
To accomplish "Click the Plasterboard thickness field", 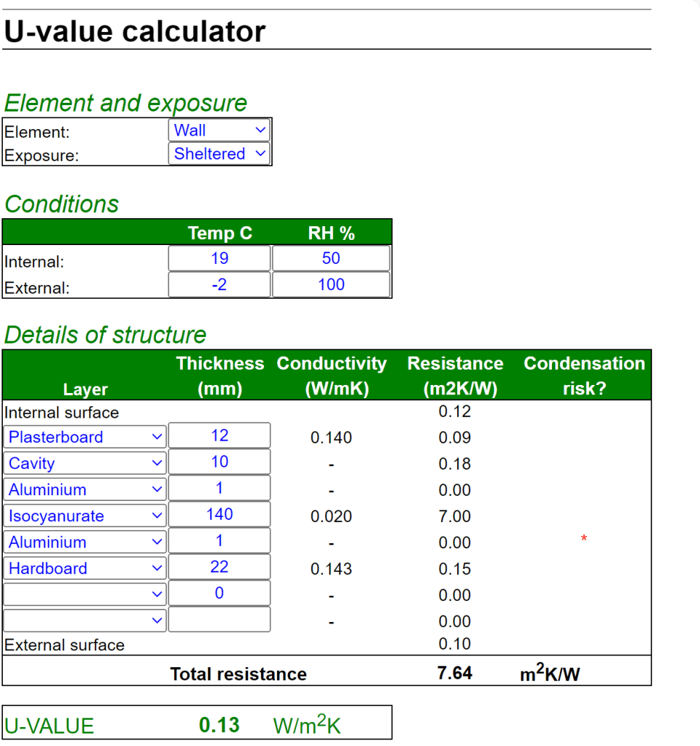I will 219,435.
